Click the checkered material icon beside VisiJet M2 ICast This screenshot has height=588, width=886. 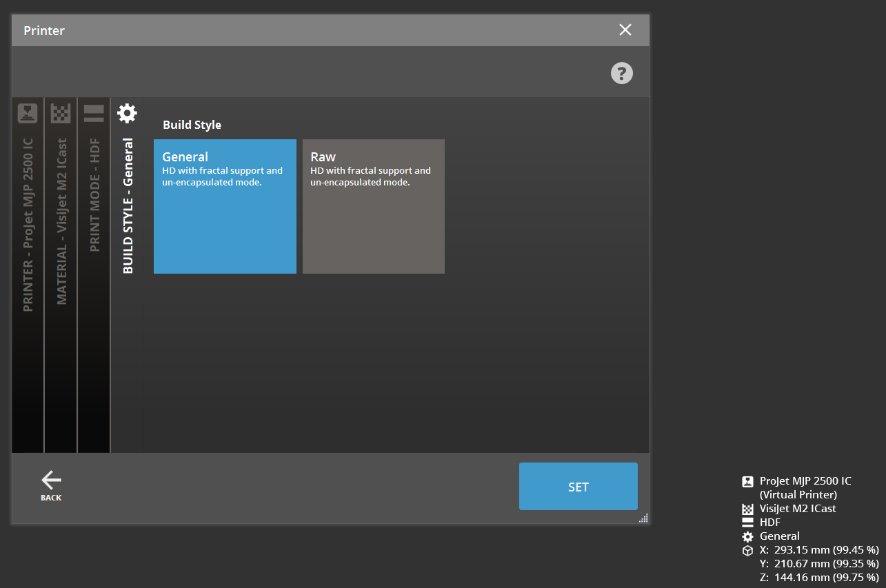[x=747, y=509]
